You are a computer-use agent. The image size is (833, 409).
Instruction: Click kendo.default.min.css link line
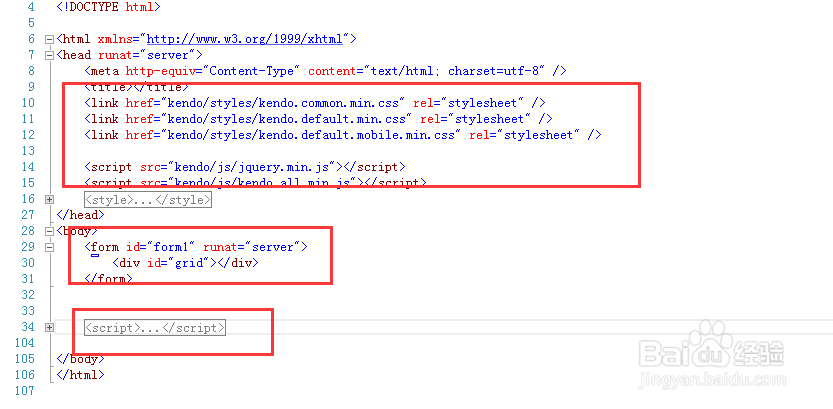pos(318,119)
